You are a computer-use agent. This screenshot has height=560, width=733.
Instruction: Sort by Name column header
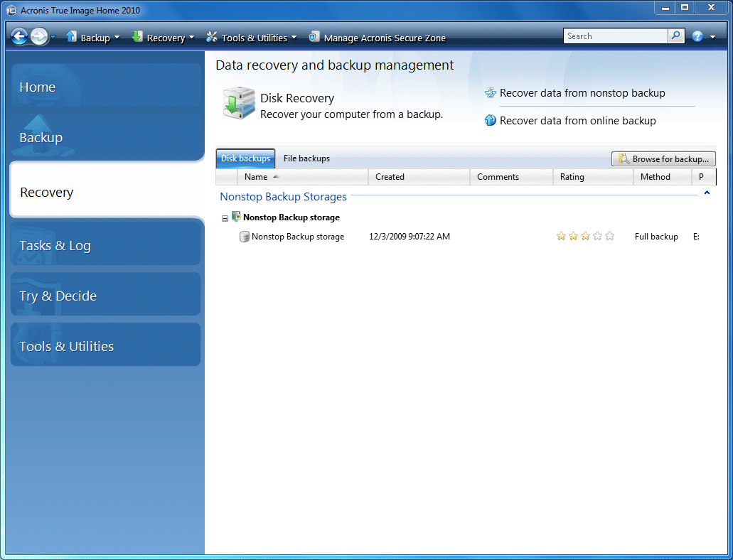303,177
